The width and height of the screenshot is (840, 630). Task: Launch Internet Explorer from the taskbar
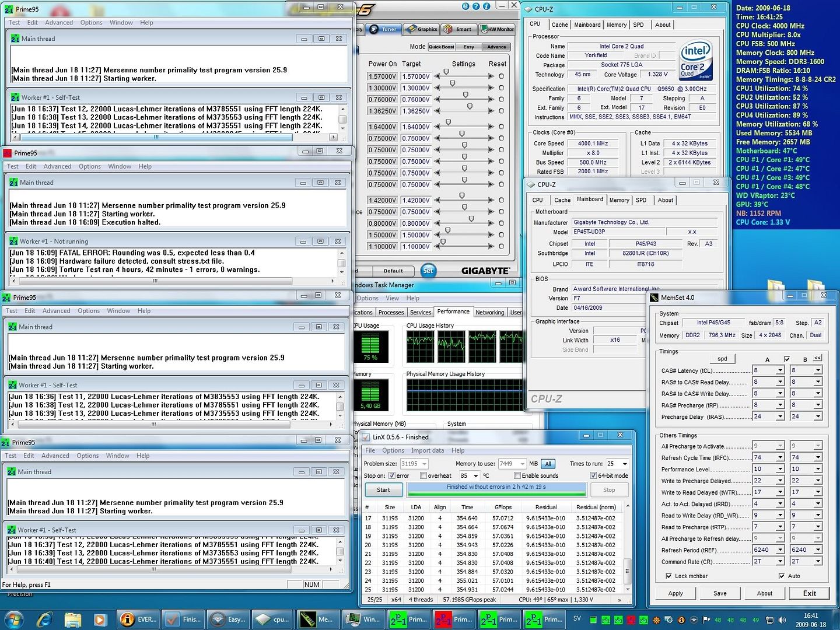(x=45, y=619)
